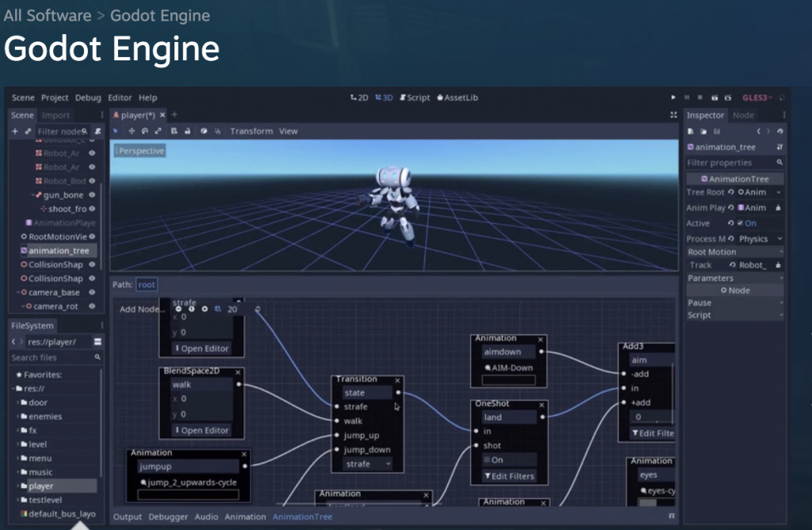Open the Perspective viewport menu
812x530 pixels.
(x=140, y=151)
